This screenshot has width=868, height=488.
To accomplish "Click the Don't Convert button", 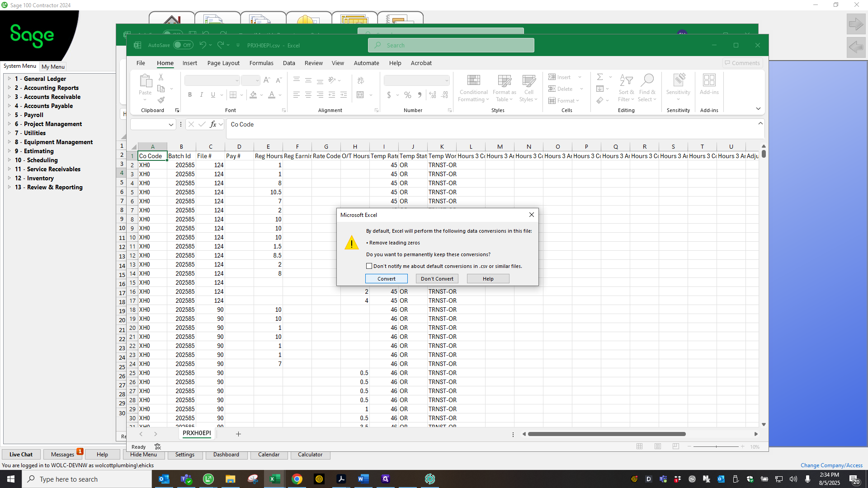I will point(437,279).
